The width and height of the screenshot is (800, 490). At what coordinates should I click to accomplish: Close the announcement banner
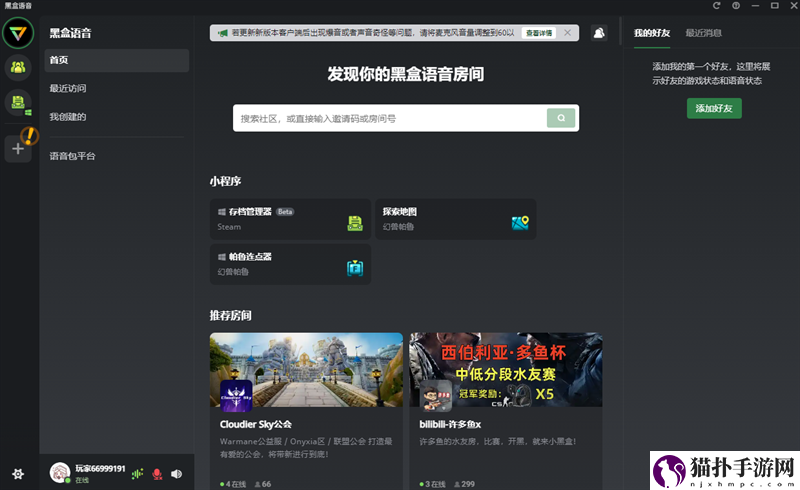click(x=567, y=33)
